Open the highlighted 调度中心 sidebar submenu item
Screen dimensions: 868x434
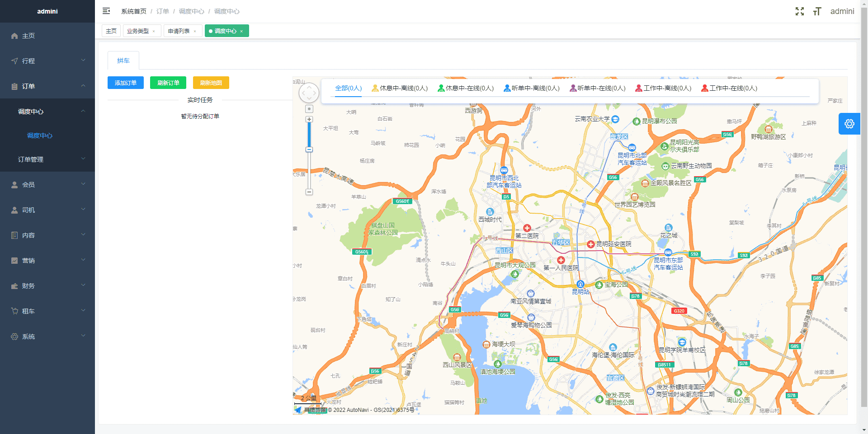[40, 135]
